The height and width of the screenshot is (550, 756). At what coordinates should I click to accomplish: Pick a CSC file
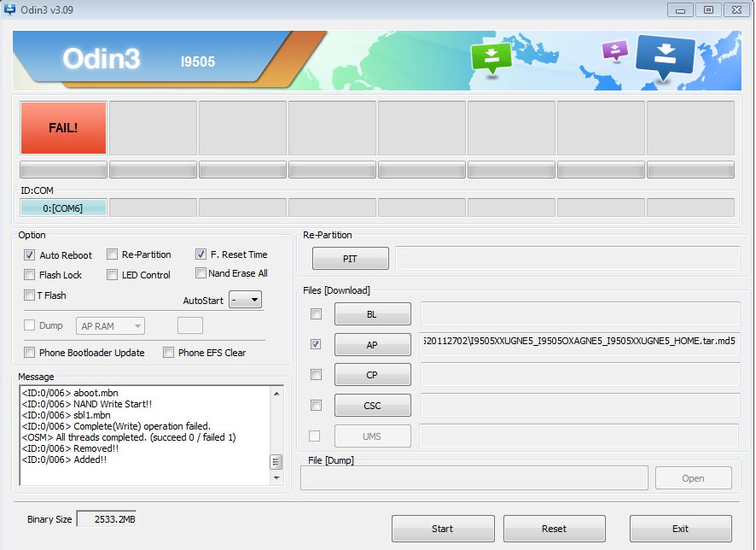click(x=373, y=406)
